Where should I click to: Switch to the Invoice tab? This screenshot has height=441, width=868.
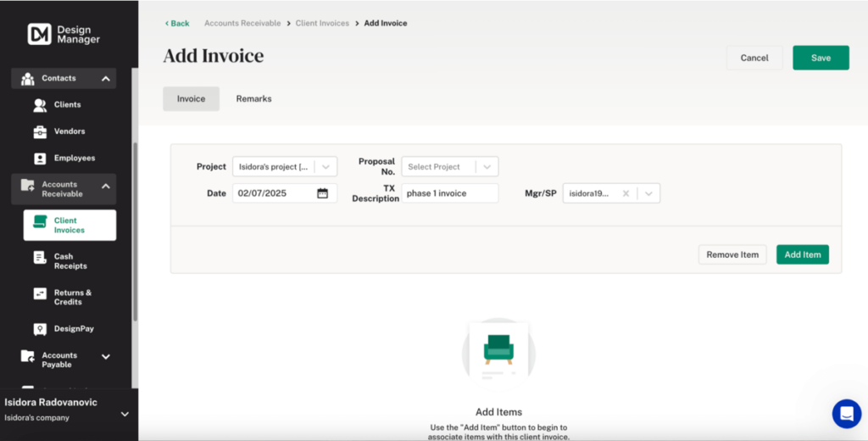pos(191,98)
